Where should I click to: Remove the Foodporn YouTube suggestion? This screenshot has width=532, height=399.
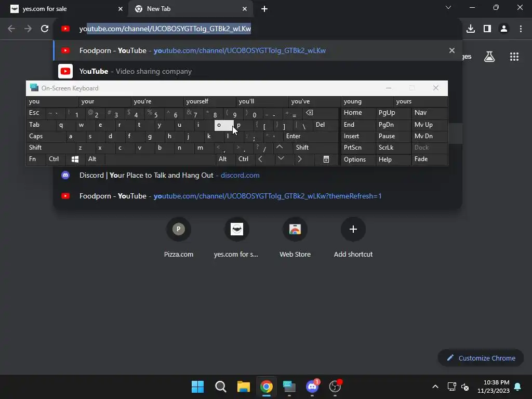point(452,50)
